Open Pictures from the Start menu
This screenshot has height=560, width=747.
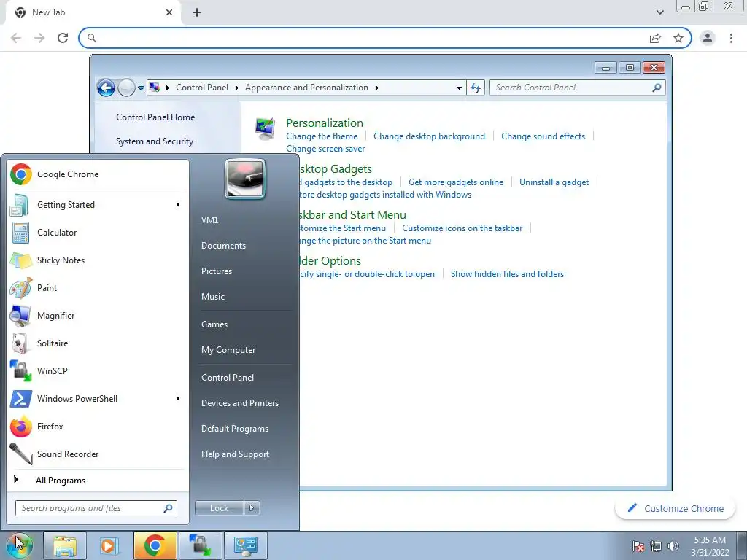217,271
